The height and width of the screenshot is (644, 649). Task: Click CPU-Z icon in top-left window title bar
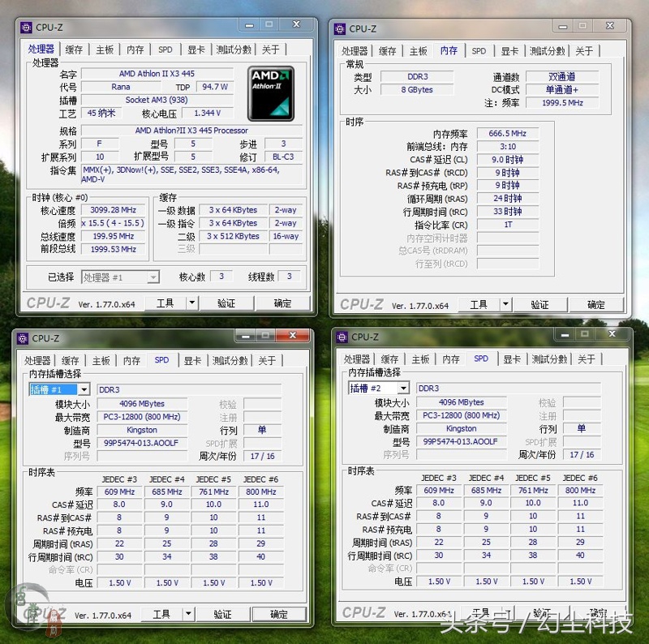(x=26, y=27)
